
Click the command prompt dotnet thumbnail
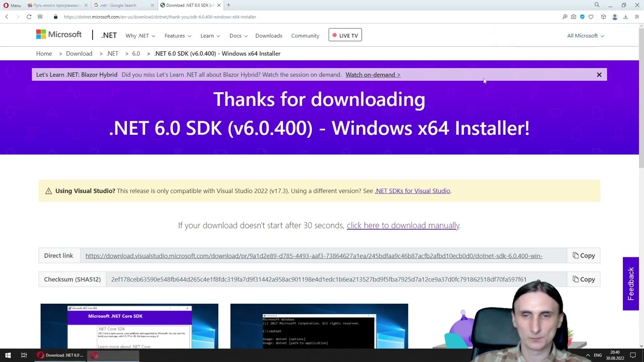(319, 326)
